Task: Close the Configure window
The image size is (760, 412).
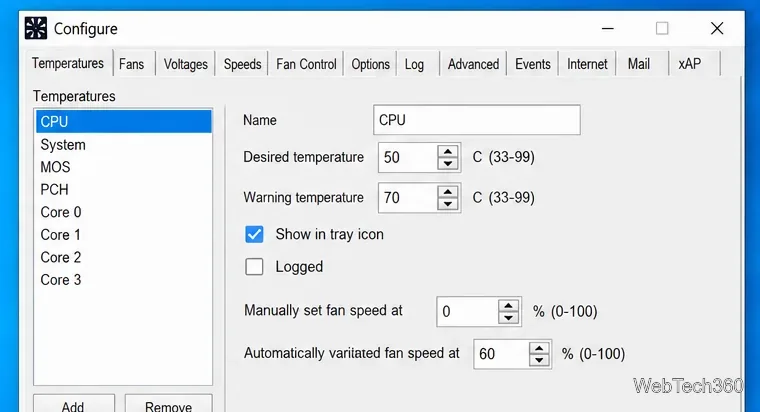Action: pyautogui.click(x=717, y=29)
